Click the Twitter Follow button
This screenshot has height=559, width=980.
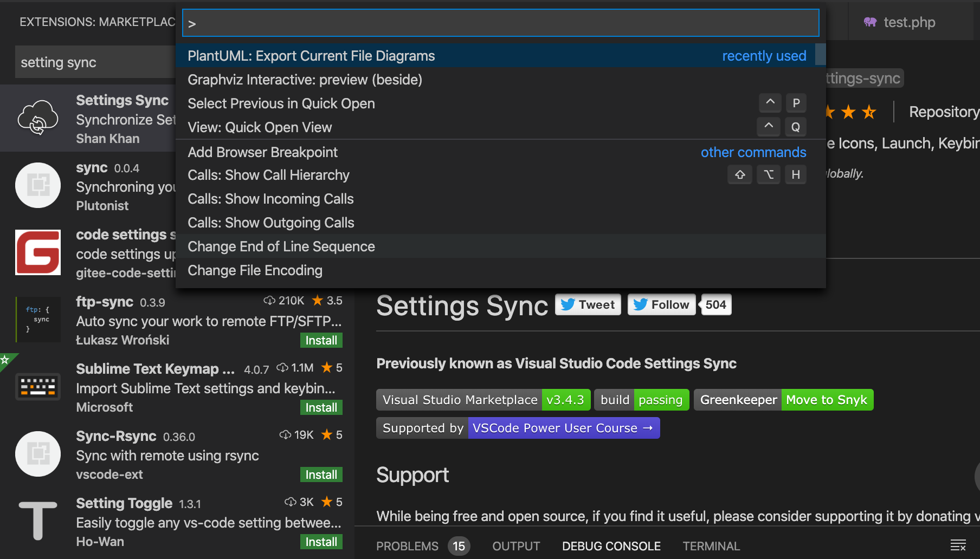(x=661, y=304)
